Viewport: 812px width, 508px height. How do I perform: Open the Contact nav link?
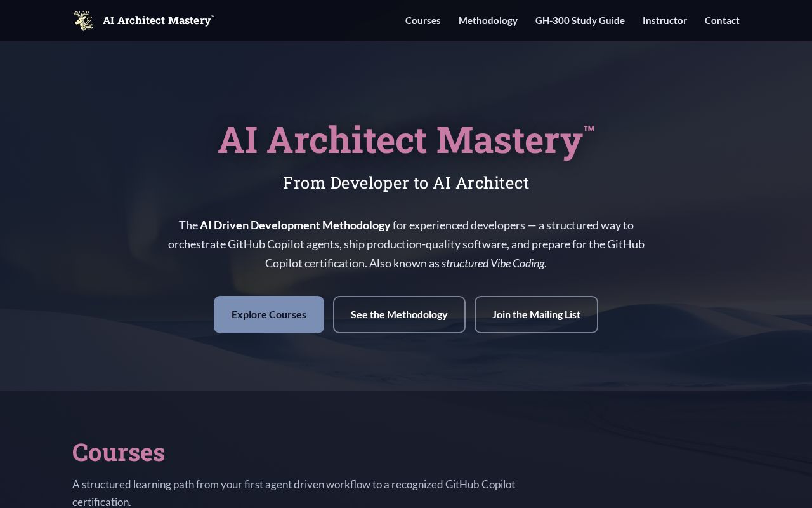click(722, 20)
